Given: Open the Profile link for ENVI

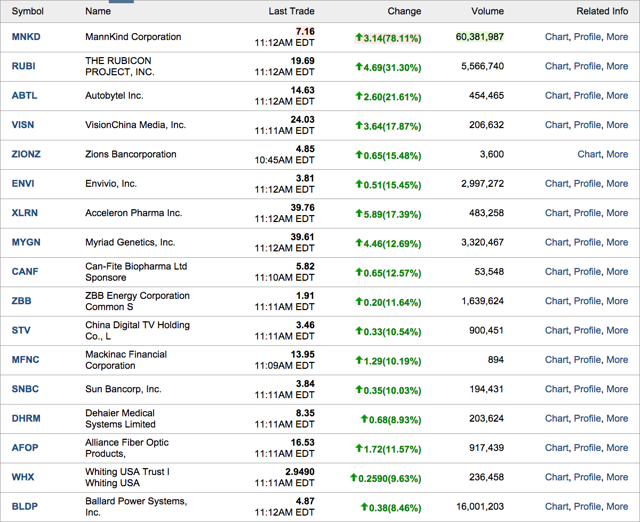Looking at the screenshot, I should [x=587, y=184].
